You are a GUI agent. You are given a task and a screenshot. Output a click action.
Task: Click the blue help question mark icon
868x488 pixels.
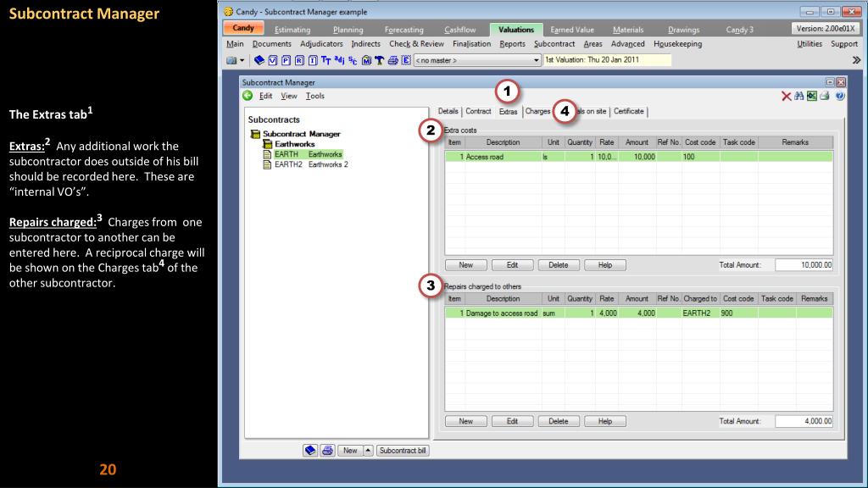(x=840, y=97)
